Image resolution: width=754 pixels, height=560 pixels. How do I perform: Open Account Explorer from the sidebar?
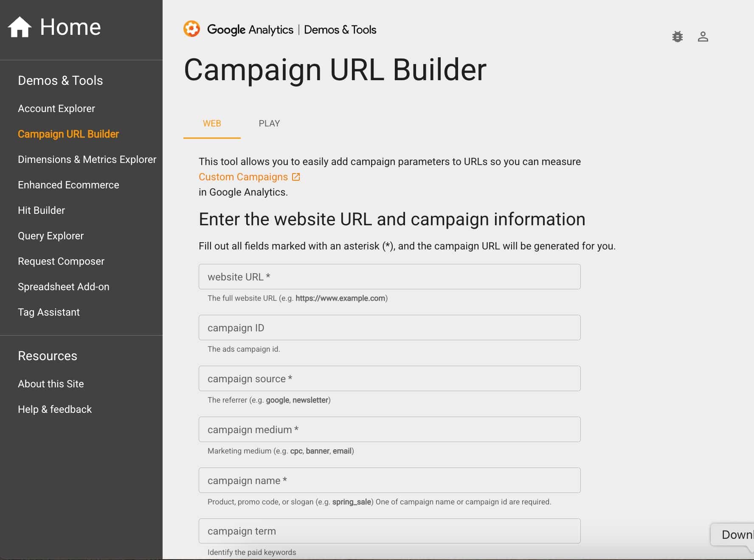[x=56, y=109]
